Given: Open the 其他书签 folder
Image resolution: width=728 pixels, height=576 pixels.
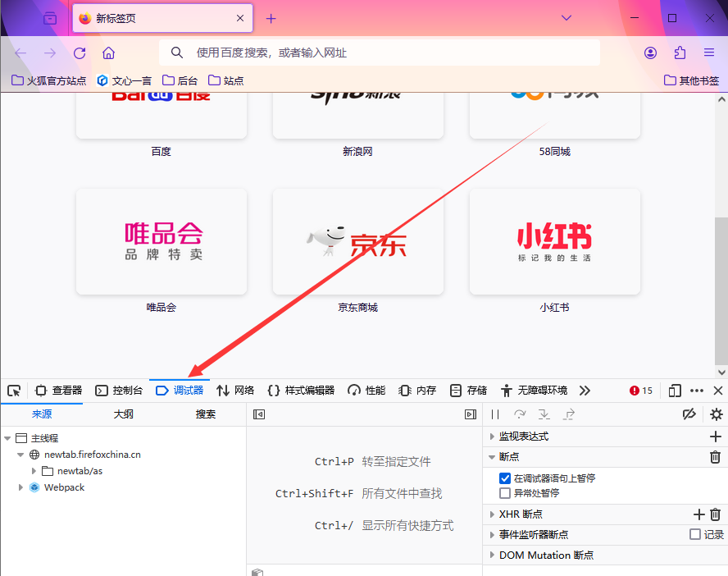Looking at the screenshot, I should (x=691, y=81).
